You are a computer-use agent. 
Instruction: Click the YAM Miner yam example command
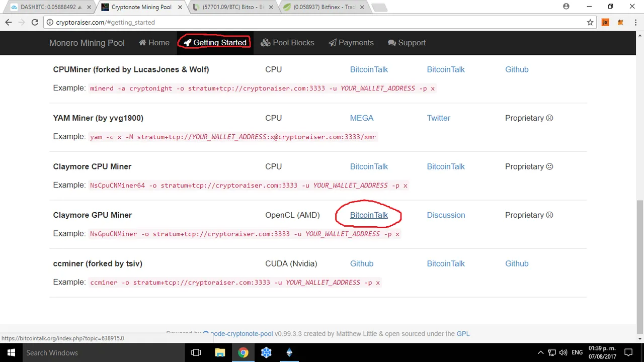(233, 137)
